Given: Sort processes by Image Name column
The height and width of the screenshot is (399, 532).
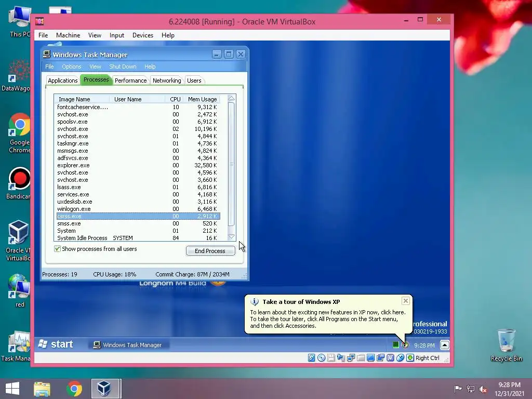Looking at the screenshot, I should [x=82, y=99].
